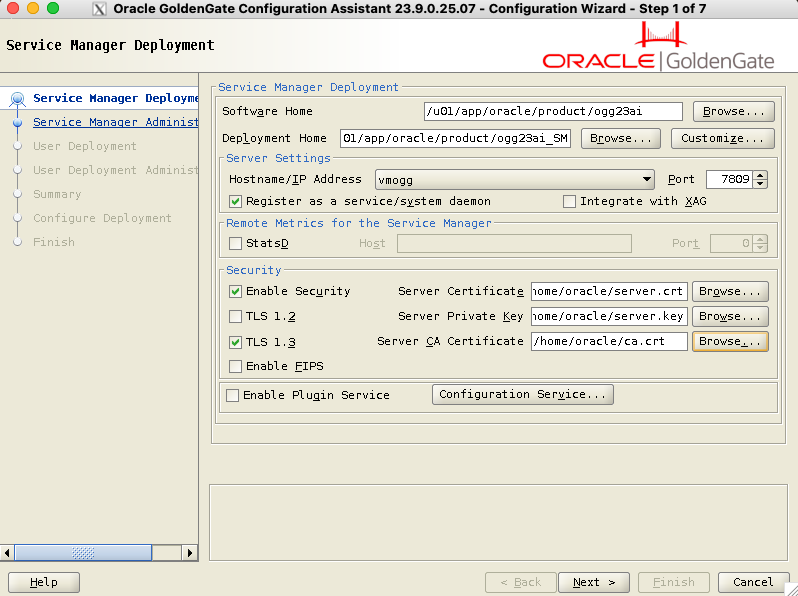Click left arrow of sidebar horizontal scrollbar
This screenshot has width=798, height=596.
coord(8,552)
